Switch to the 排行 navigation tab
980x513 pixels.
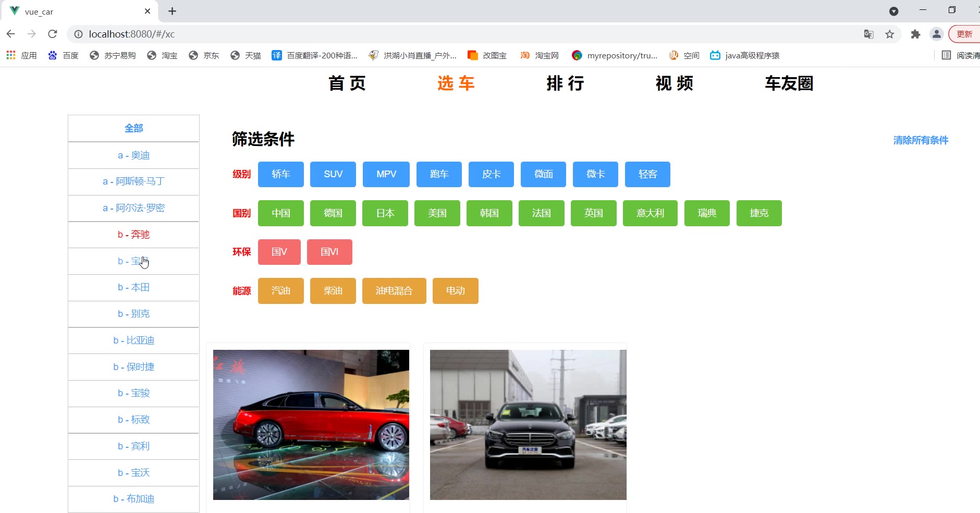[x=566, y=83]
